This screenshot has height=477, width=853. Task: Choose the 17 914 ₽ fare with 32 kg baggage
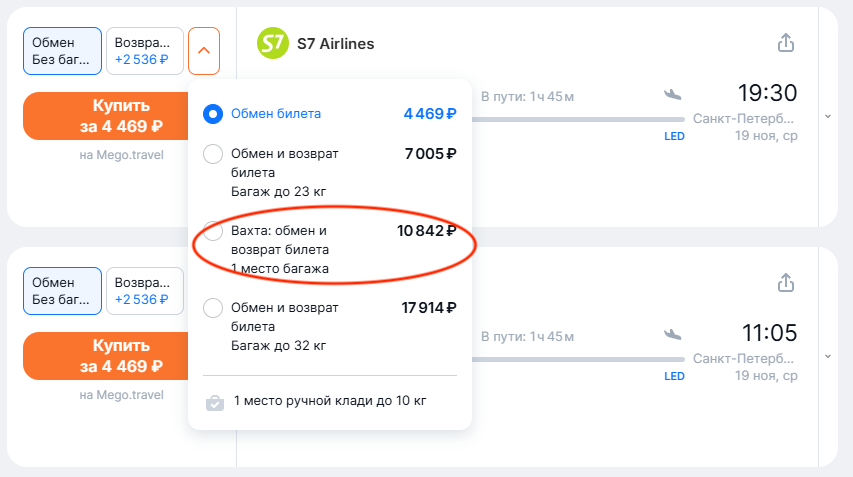pos(212,309)
